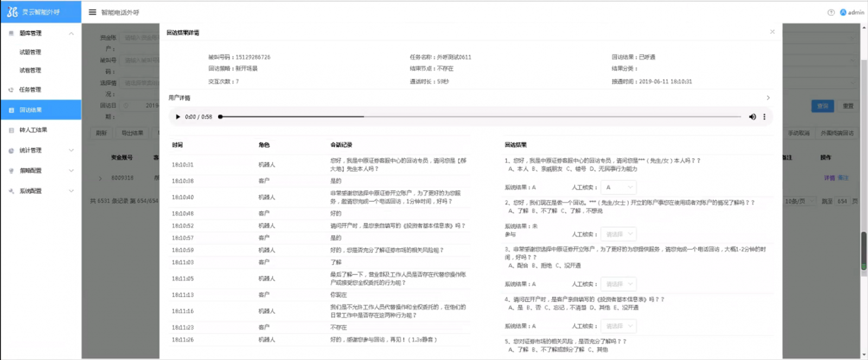
Task: Click the admin user avatar icon
Action: [843, 12]
